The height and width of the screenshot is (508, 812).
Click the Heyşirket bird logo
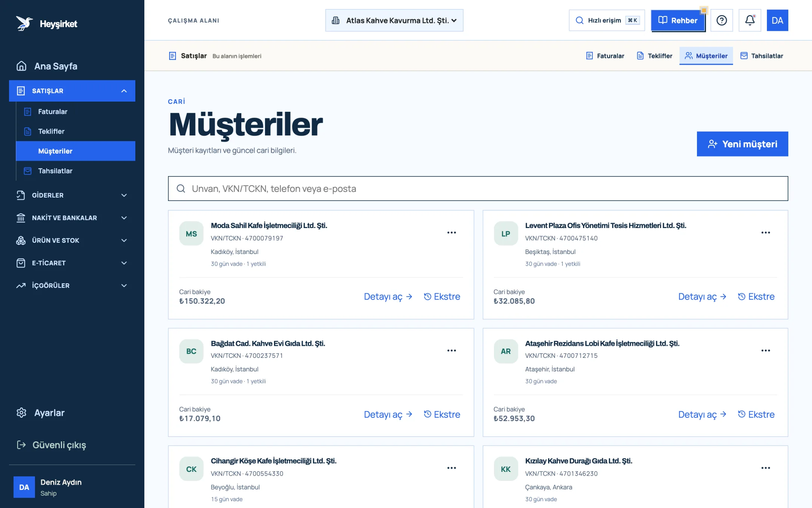24,23
